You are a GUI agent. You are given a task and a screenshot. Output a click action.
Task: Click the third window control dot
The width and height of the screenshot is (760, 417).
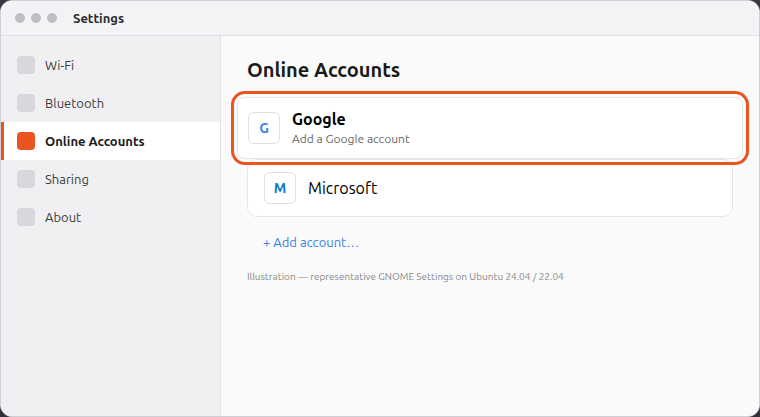coord(52,18)
